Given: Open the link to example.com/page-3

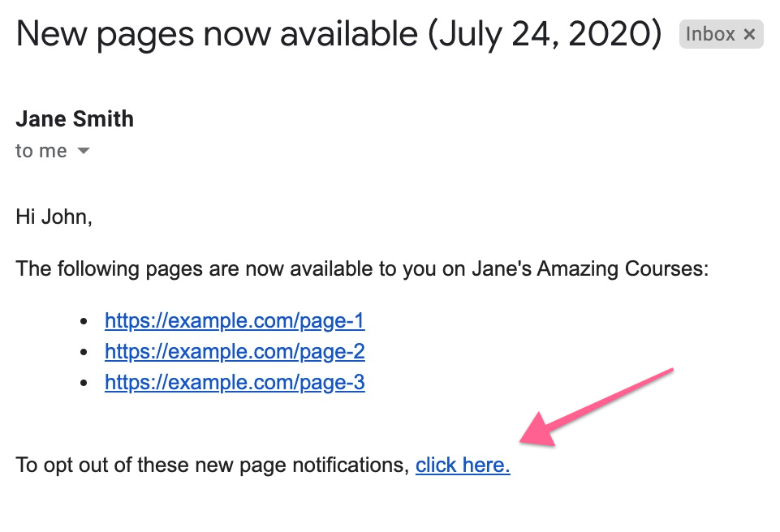Looking at the screenshot, I should click(x=235, y=382).
